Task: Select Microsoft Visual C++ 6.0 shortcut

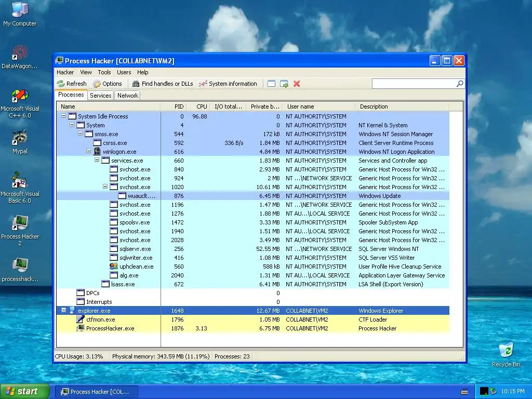Action: pyautogui.click(x=20, y=104)
